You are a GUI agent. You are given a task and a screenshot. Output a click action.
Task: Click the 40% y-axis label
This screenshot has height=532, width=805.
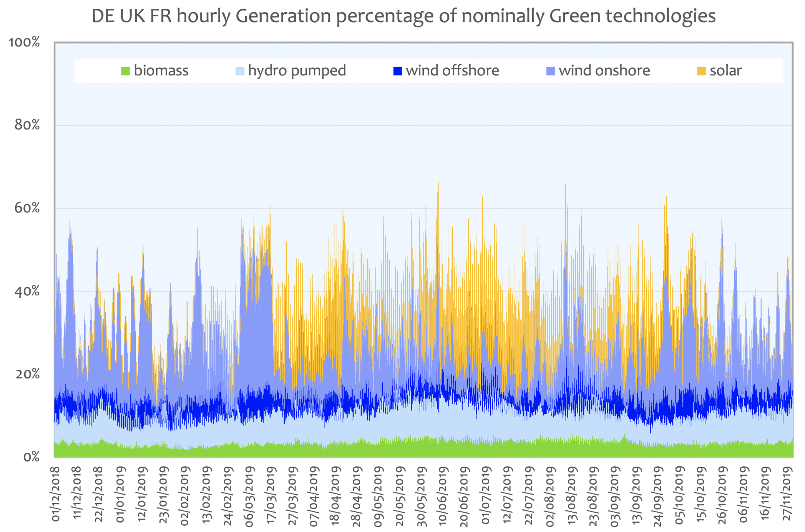pyautogui.click(x=27, y=291)
